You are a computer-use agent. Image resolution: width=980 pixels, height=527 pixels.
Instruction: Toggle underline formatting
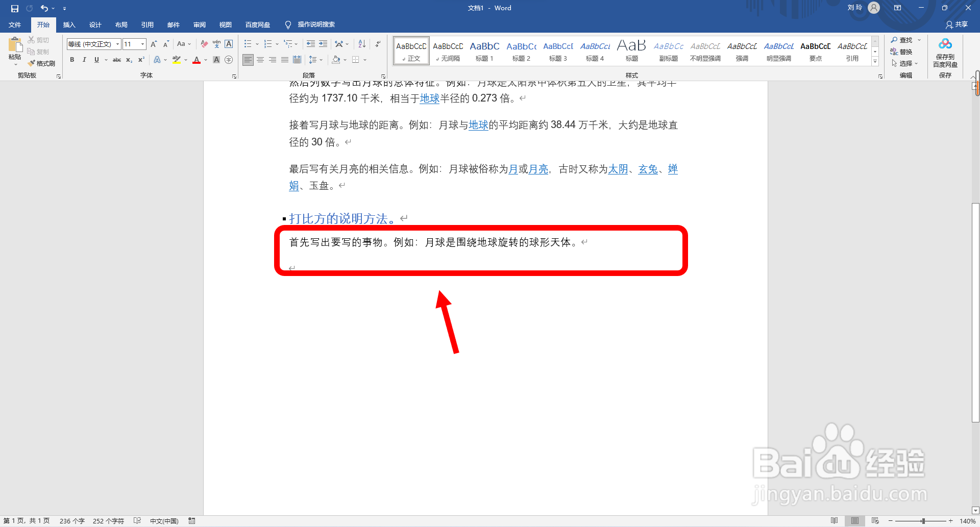click(96, 60)
